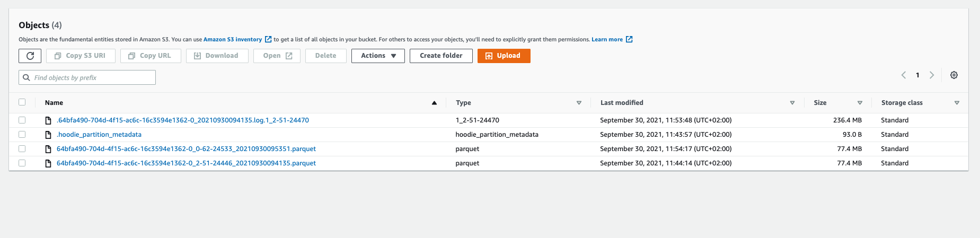Go to the next page arrow

(x=932, y=75)
